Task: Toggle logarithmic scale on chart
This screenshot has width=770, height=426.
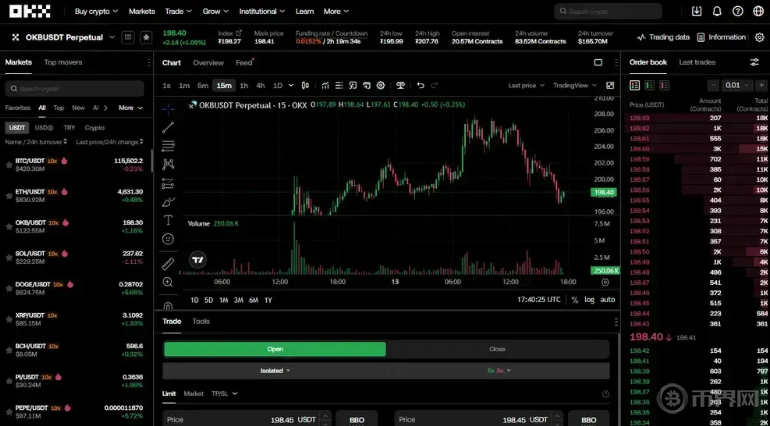Action: pos(589,299)
